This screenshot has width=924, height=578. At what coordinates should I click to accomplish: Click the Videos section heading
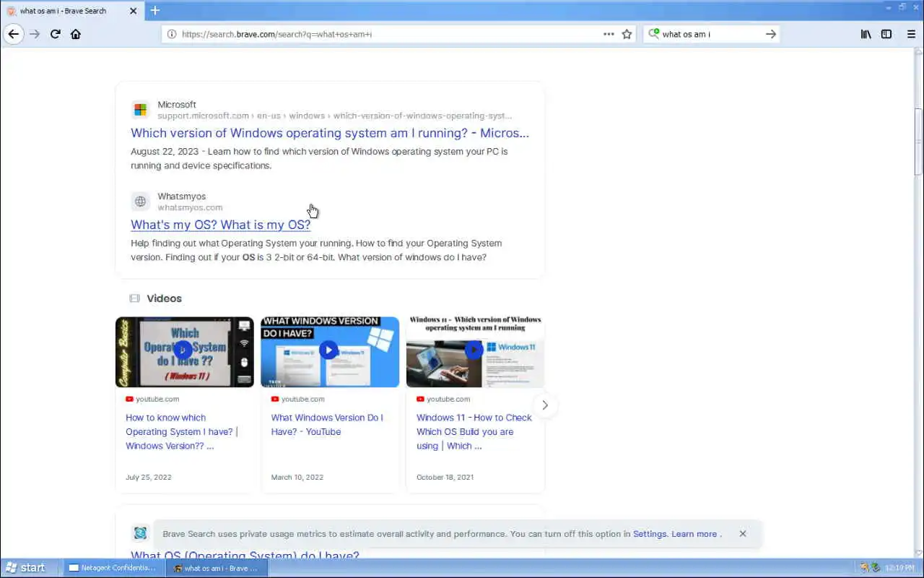(164, 298)
